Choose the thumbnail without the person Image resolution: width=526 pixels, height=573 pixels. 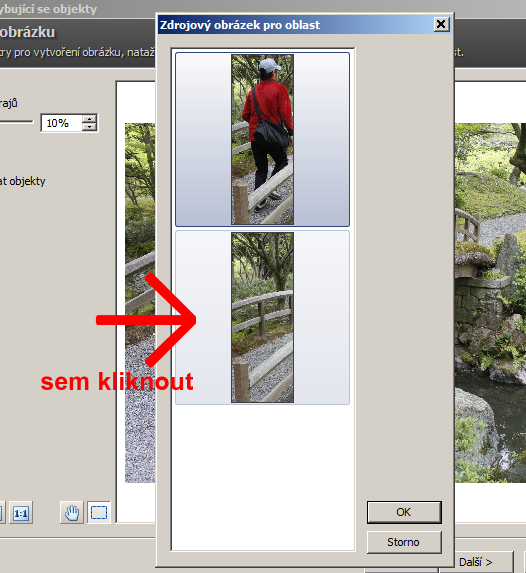click(262, 317)
